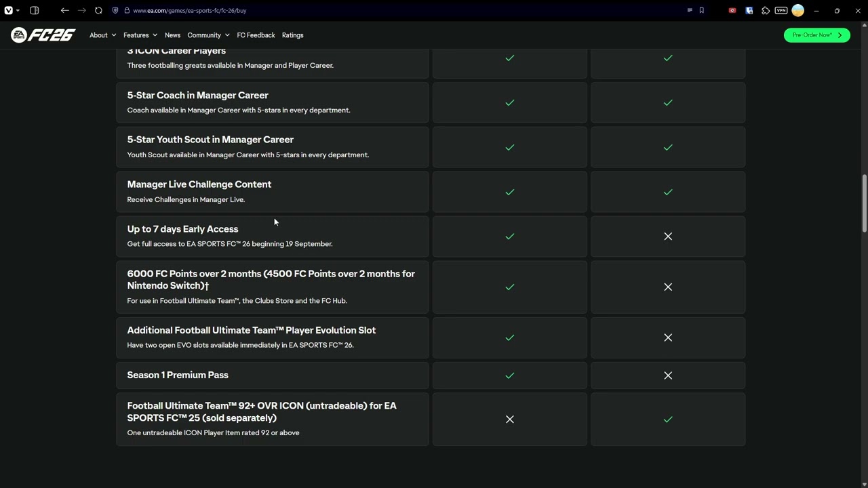868x488 pixels.
Task: Expand the Features dropdown menu
Action: click(140, 35)
